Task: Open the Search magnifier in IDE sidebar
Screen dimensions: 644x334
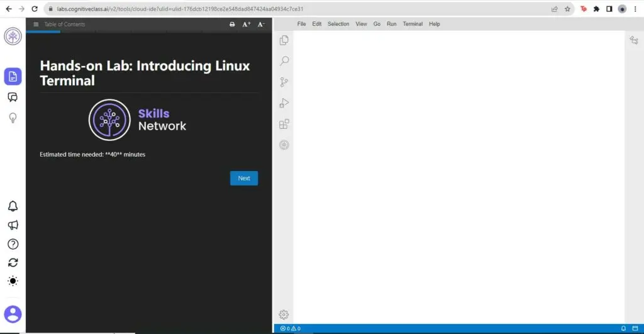Action: point(284,61)
